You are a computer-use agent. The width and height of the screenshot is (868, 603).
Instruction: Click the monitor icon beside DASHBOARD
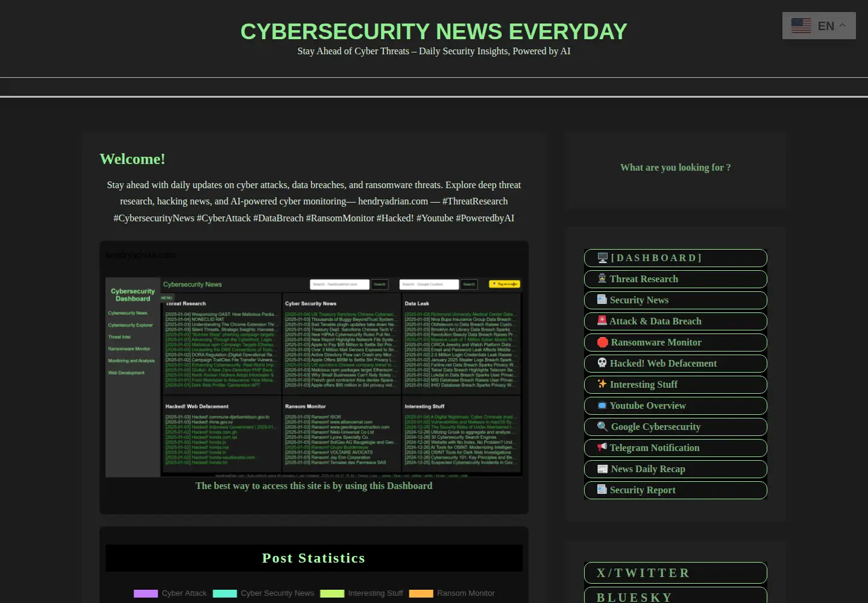coord(602,257)
